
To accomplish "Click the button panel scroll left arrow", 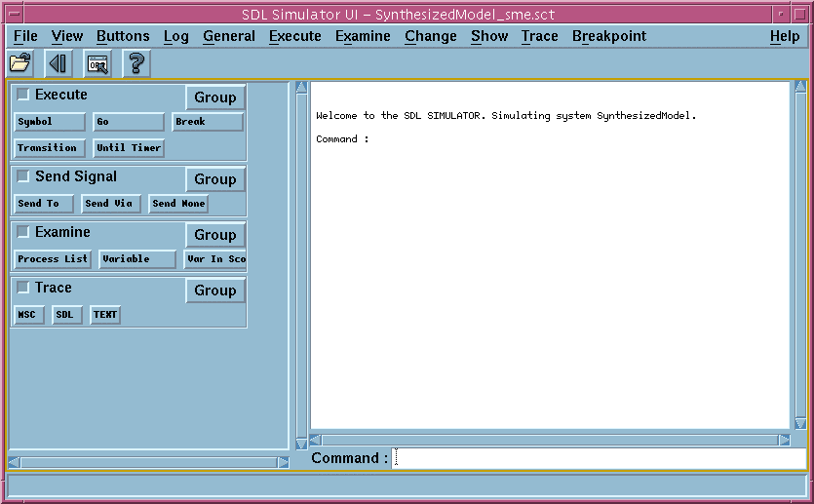I will pos(15,462).
